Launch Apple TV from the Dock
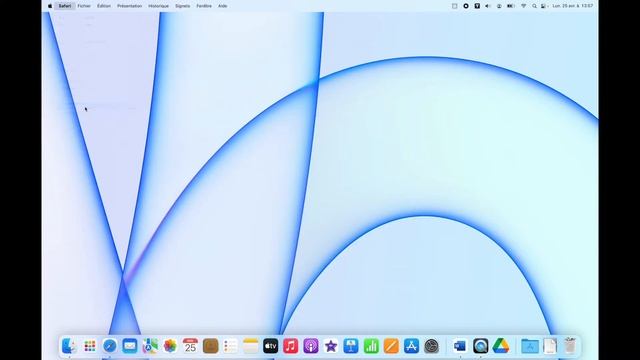Viewport: 640px width, 360px height. (271, 346)
